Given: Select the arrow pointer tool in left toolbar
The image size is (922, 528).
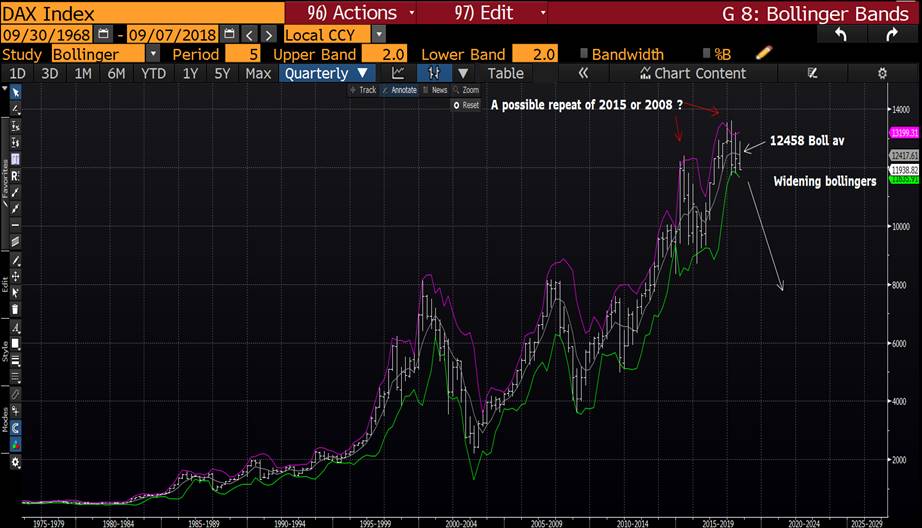Looking at the screenshot, I should (x=15, y=93).
